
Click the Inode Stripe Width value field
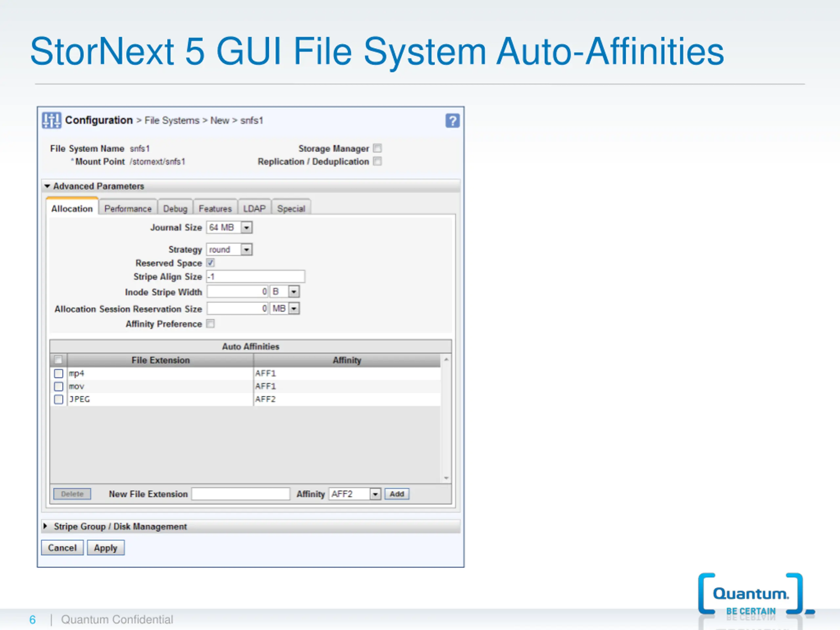coord(238,292)
